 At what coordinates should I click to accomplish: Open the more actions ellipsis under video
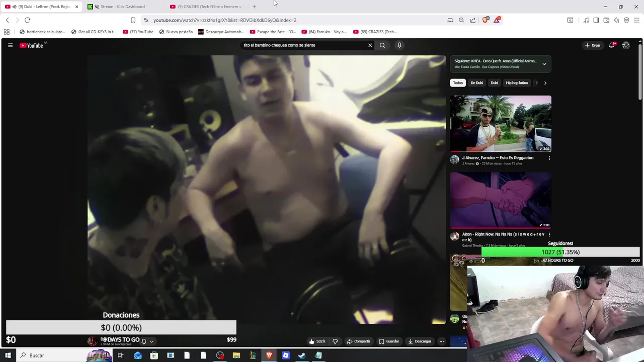(x=442, y=341)
